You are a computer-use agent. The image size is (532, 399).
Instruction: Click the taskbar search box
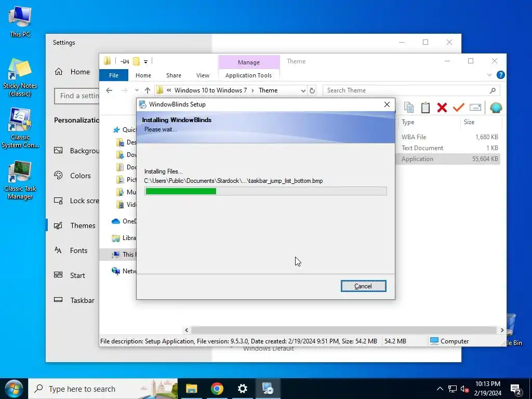pyautogui.click(x=102, y=389)
